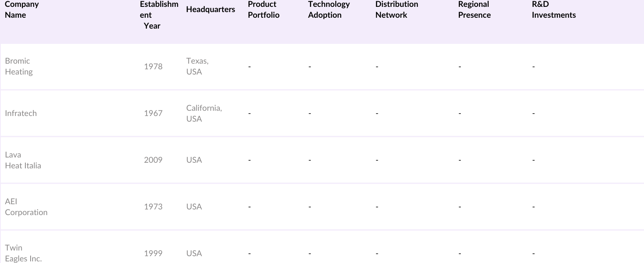Image resolution: width=644 pixels, height=263 pixels.
Task: Click the Lava Heat Italia entry
Action: pos(23,160)
